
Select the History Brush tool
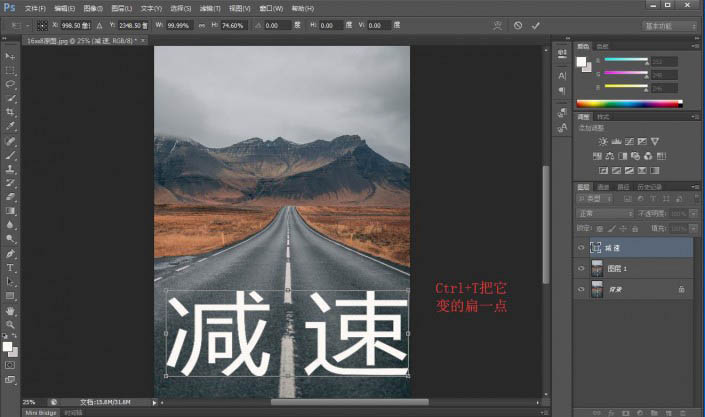click(10, 183)
